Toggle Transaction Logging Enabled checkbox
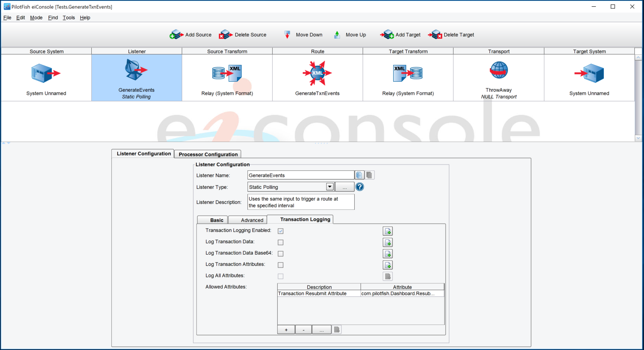This screenshot has width=644, height=350. tap(281, 231)
